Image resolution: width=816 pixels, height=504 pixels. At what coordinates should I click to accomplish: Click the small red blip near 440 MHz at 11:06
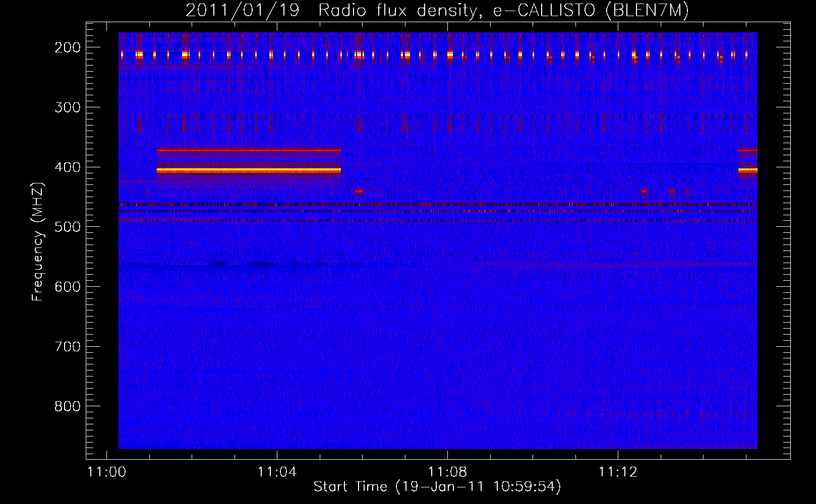[359, 192]
